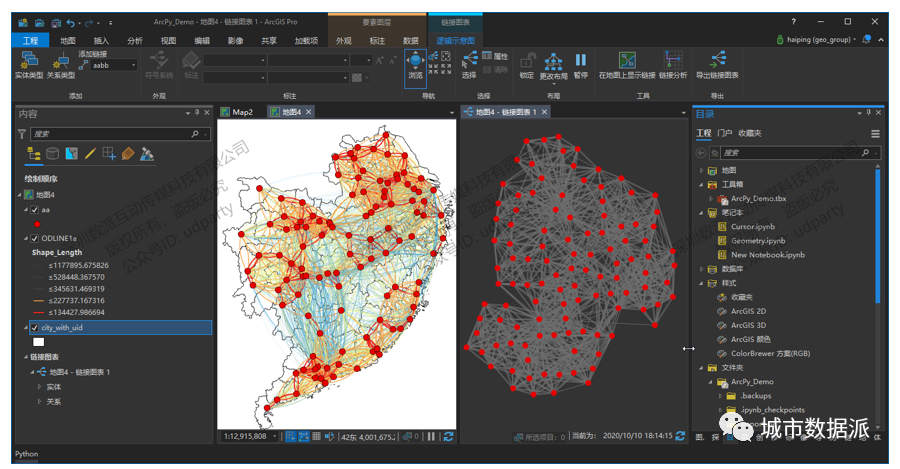This screenshot has height=469, width=900.
Task: Toggle visibility of the ODLINE1a layer
Action: [x=34, y=238]
